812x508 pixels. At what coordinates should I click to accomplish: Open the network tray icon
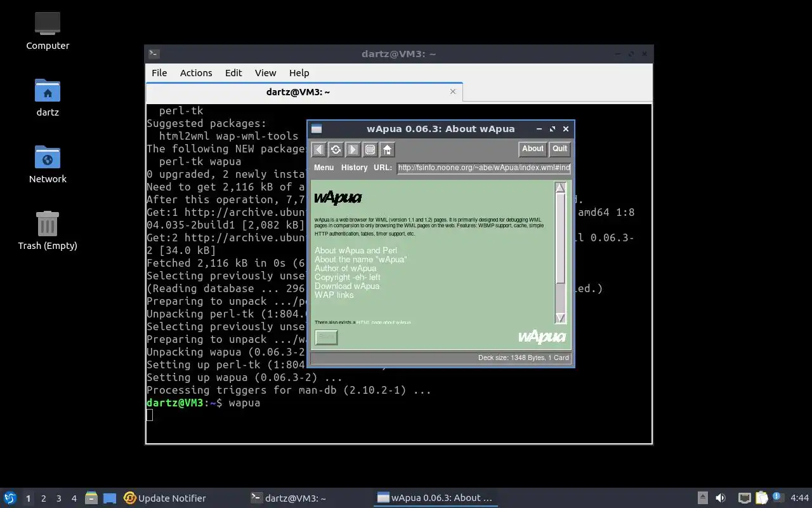tap(745, 498)
